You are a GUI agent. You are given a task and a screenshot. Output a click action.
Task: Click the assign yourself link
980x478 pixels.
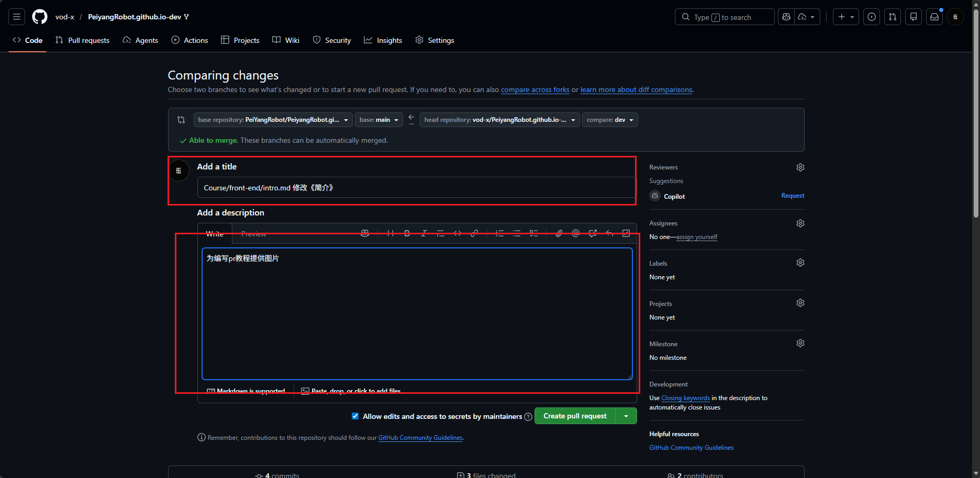[x=697, y=237]
